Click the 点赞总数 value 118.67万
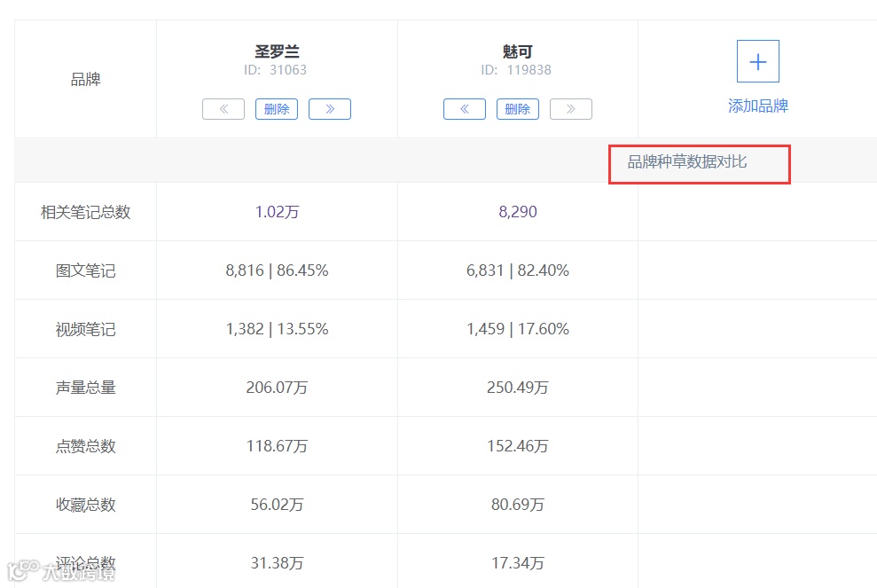The width and height of the screenshot is (877, 588). pyautogui.click(x=277, y=446)
